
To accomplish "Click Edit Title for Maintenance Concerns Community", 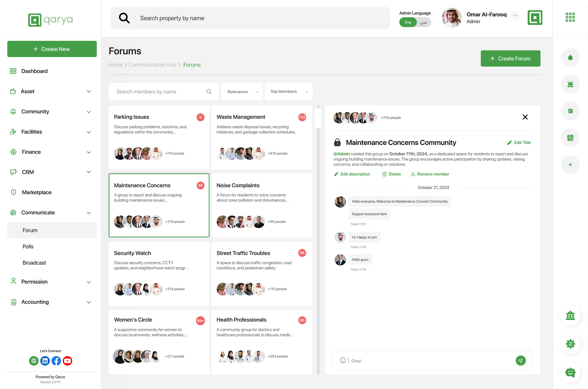I will click(519, 142).
